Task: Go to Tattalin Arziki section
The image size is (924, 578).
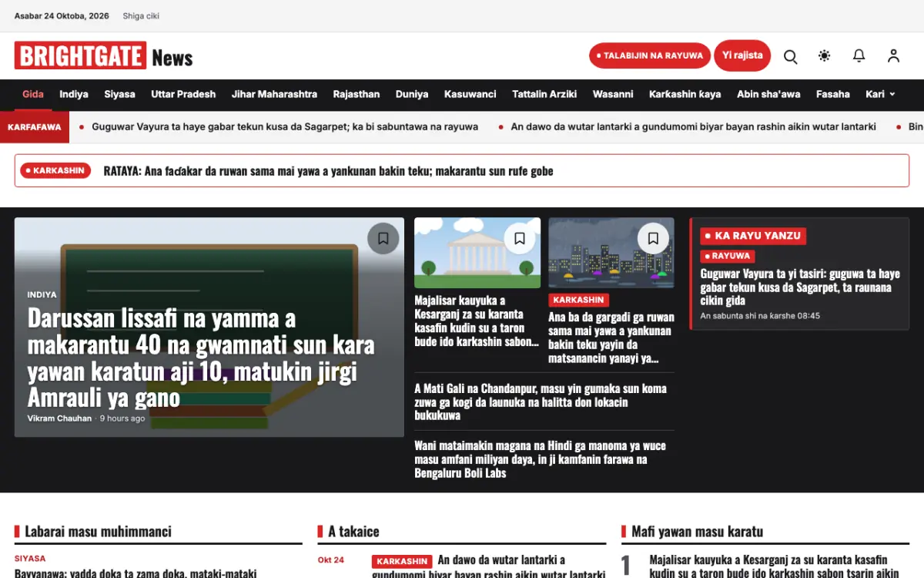Action: pyautogui.click(x=544, y=94)
